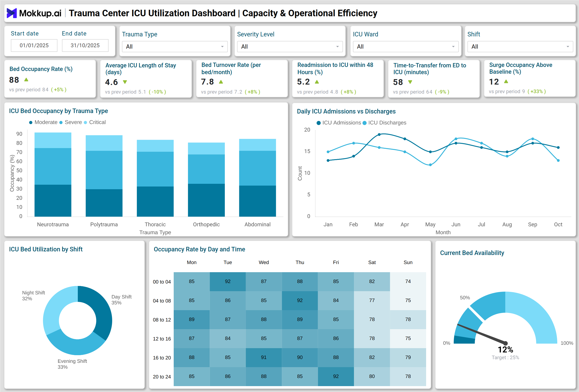Click heatmap cell Sun 16 to 20 (79)
Screen dimensions: 579x392
(x=408, y=357)
